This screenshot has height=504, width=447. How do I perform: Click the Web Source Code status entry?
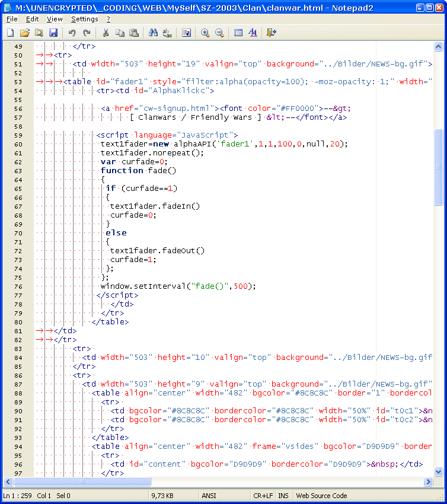pyautogui.click(x=321, y=496)
